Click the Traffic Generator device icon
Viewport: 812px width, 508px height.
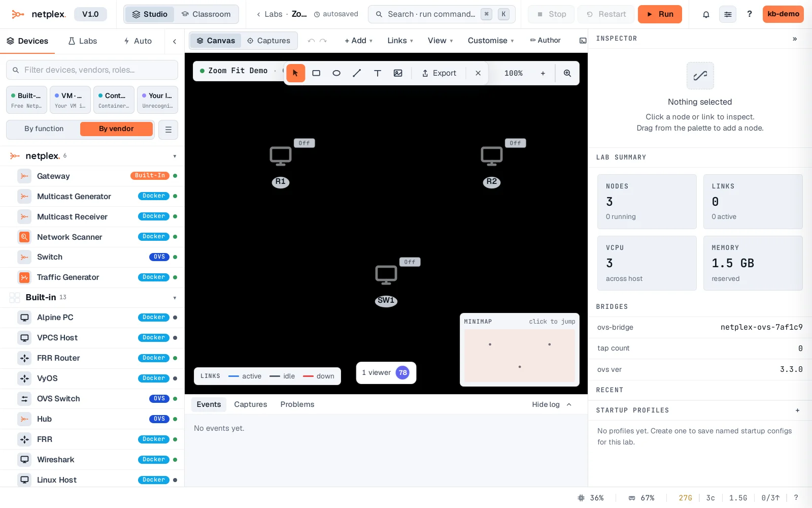coord(24,277)
